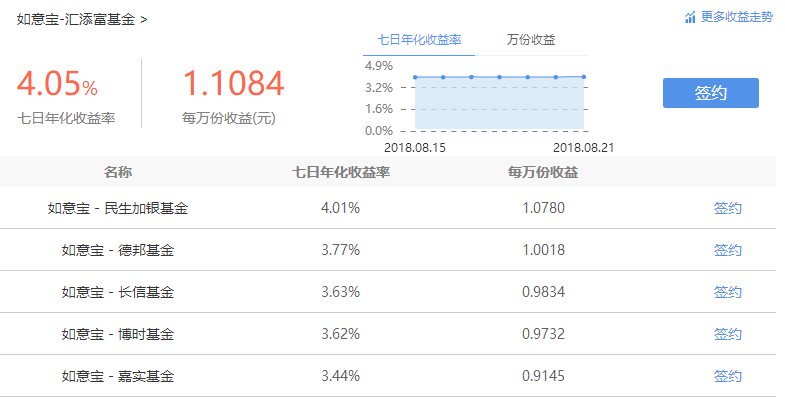Click the large blue 签约 button

[x=711, y=93]
